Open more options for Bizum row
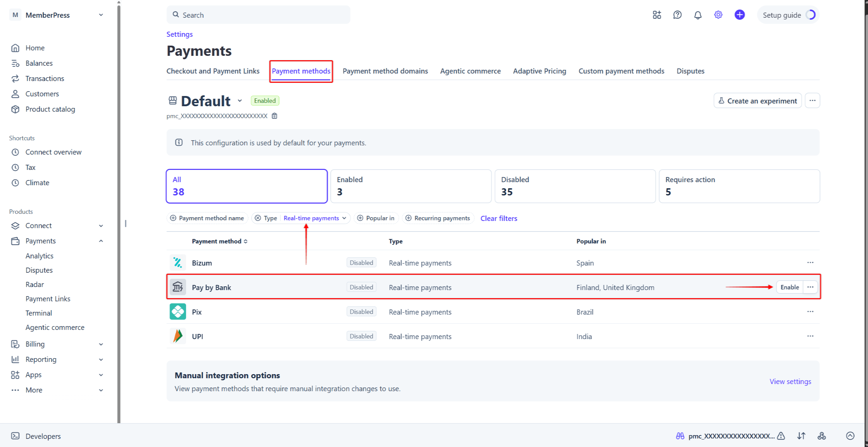The height and width of the screenshot is (447, 868). [x=810, y=262]
